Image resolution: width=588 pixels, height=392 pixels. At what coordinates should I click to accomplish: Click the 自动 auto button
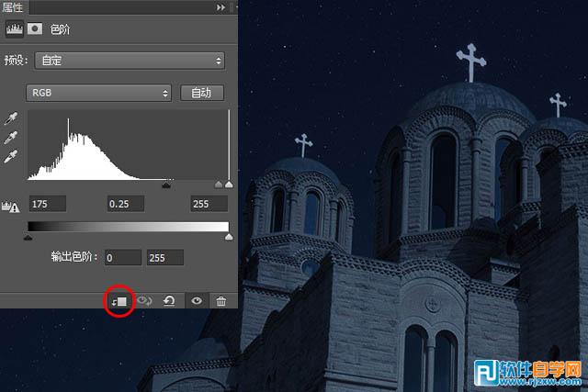tap(202, 93)
